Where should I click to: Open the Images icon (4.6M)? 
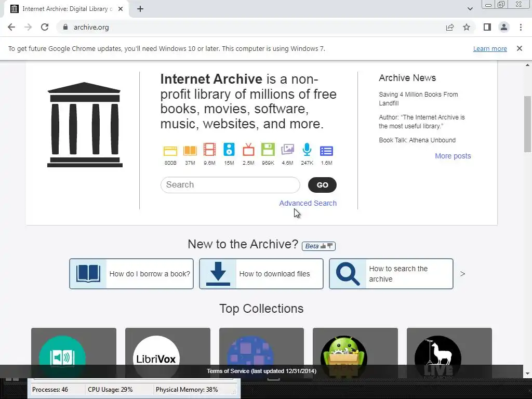point(287,150)
